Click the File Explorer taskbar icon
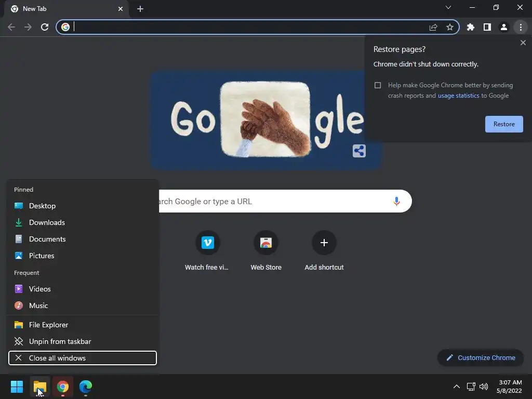The width and height of the screenshot is (532, 399). click(x=40, y=387)
